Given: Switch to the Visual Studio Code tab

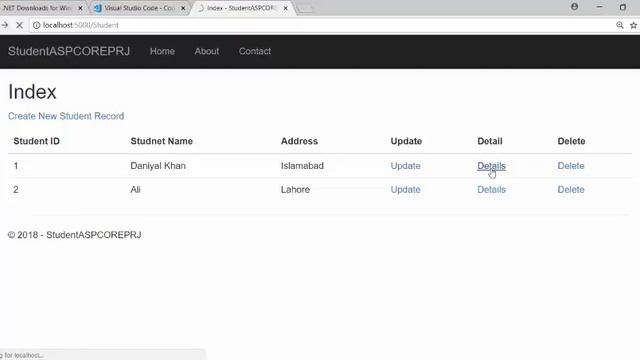Looking at the screenshot, I should tap(139, 8).
